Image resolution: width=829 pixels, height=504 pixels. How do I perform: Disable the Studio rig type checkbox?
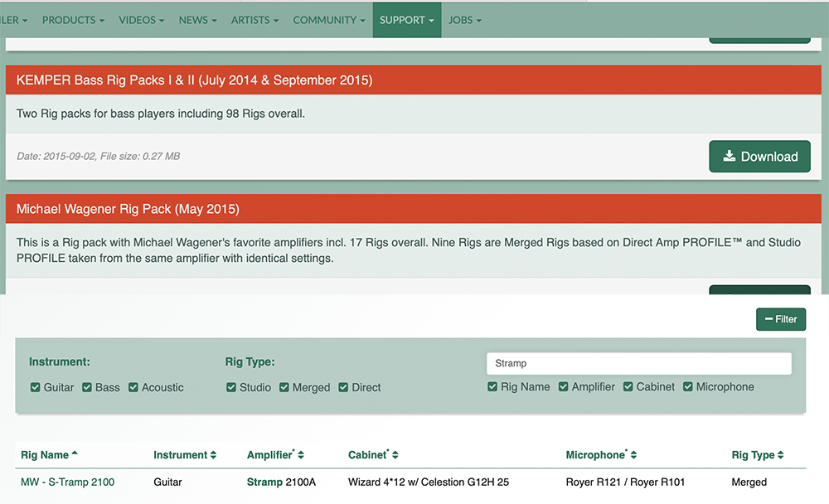pos(231,388)
